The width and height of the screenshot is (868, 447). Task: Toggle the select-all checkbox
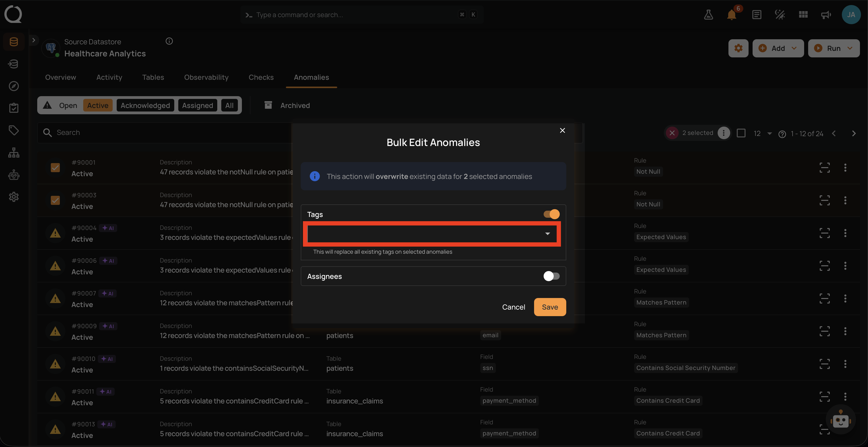point(741,133)
